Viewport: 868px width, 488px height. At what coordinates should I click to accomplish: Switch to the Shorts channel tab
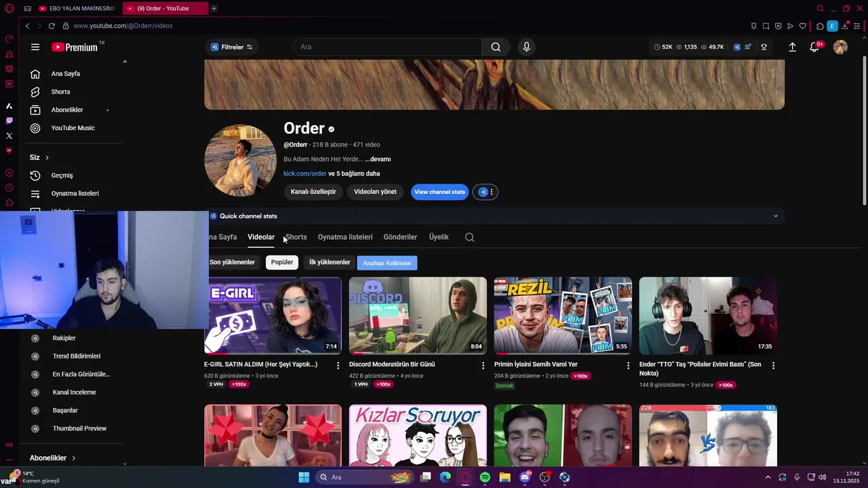click(x=296, y=237)
